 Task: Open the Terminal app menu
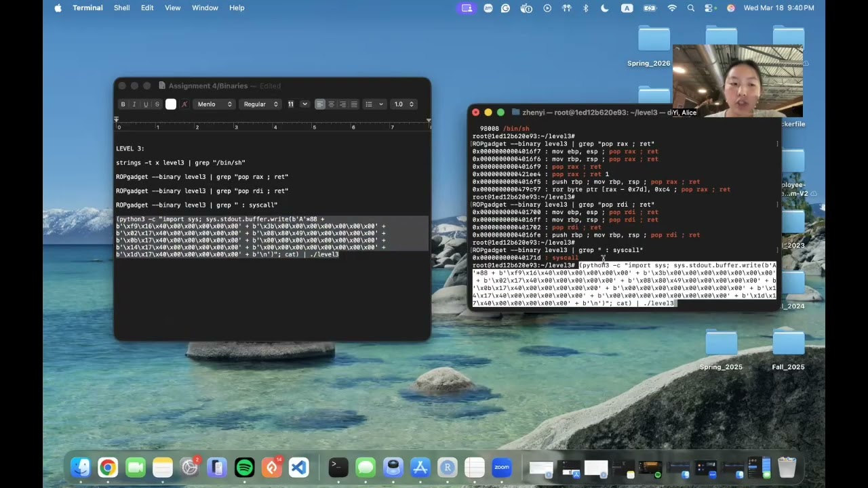[x=87, y=8]
